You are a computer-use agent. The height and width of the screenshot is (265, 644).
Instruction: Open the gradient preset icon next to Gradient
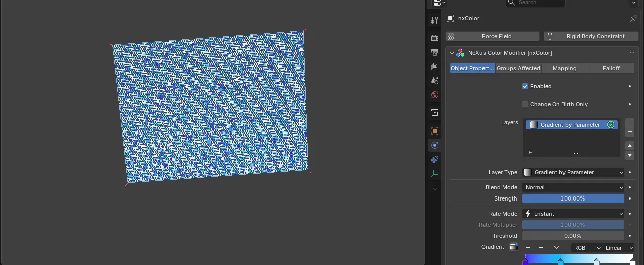[x=514, y=247]
